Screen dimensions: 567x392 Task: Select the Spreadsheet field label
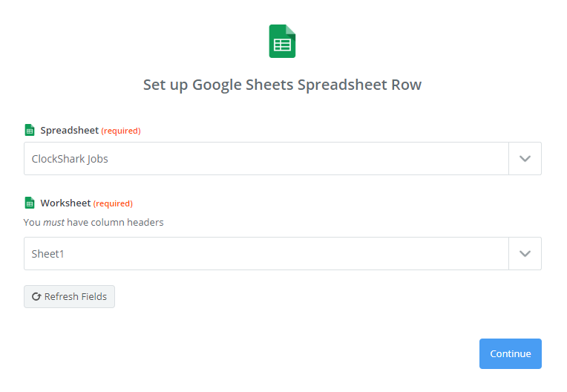(70, 130)
